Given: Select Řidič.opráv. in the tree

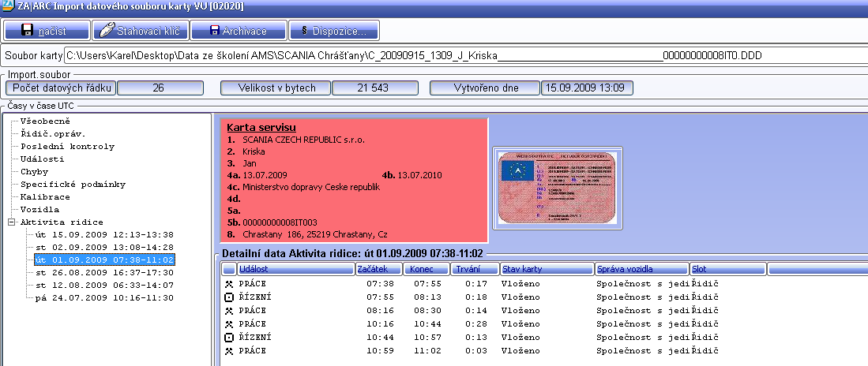Looking at the screenshot, I should (53, 134).
